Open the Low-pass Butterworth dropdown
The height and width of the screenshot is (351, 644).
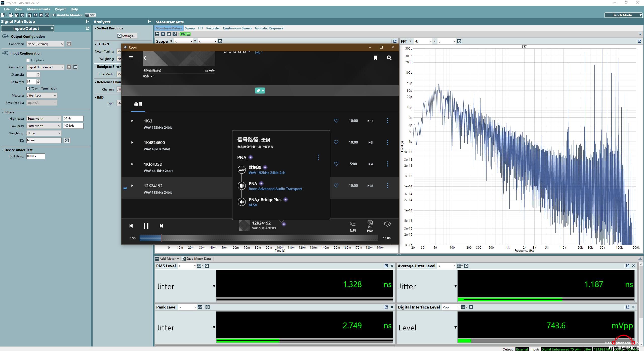click(44, 126)
